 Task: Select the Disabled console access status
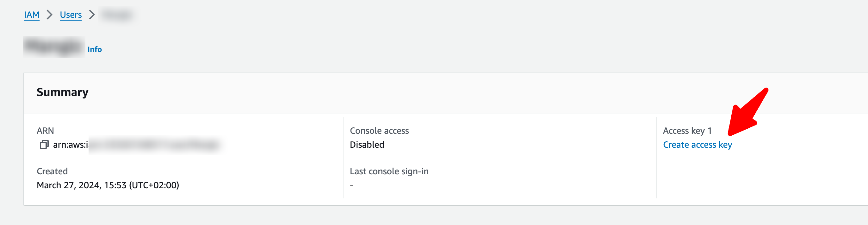tap(367, 145)
